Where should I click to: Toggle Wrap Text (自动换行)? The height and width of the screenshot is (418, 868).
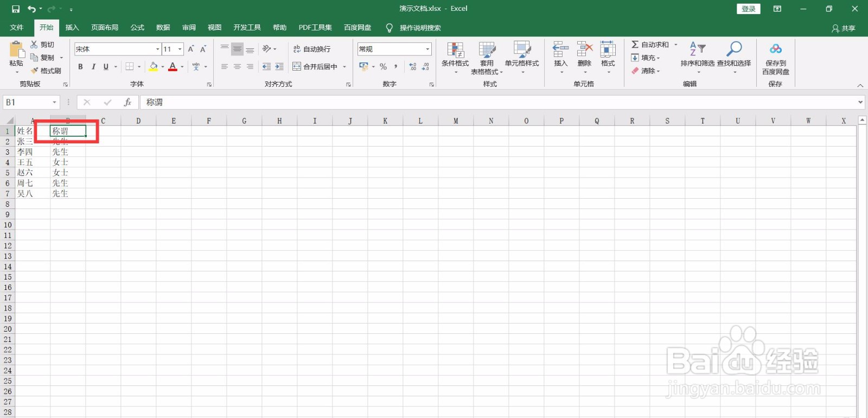pyautogui.click(x=312, y=49)
